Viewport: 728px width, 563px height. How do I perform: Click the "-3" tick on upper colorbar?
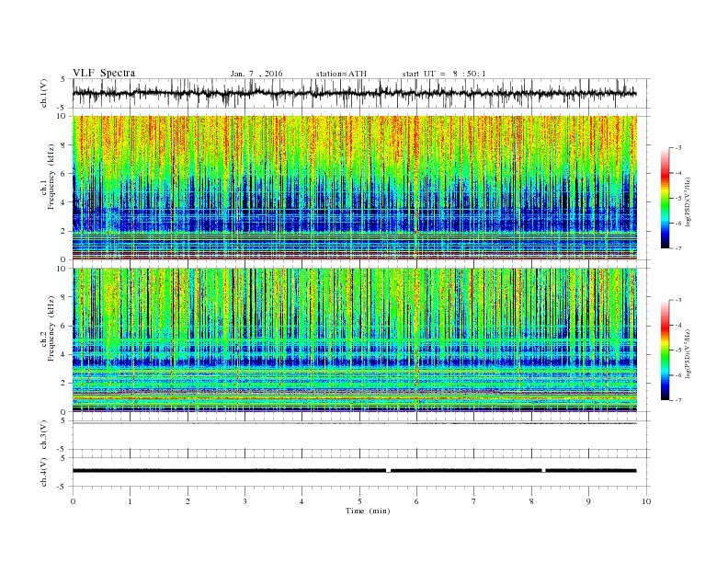pyautogui.click(x=677, y=148)
